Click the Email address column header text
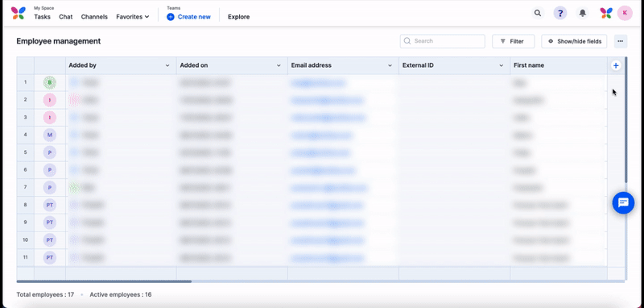The width and height of the screenshot is (644, 308). click(x=312, y=65)
